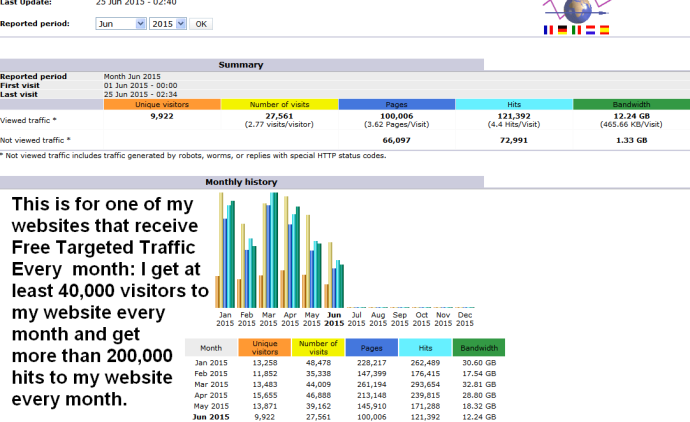Click the 'Not viewed traffic *' row label

pyautogui.click(x=35, y=140)
